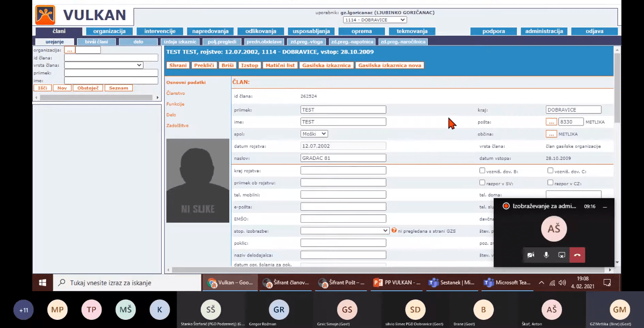Open the vrsta člana dropdown in search panel
Screen dimensions: 644x328
tap(104, 65)
